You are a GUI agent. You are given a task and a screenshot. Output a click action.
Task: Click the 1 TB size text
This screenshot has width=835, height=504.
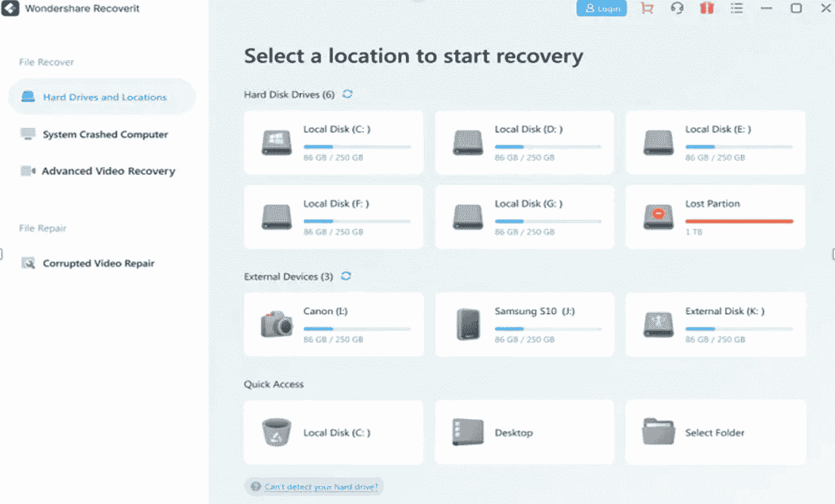(x=693, y=232)
